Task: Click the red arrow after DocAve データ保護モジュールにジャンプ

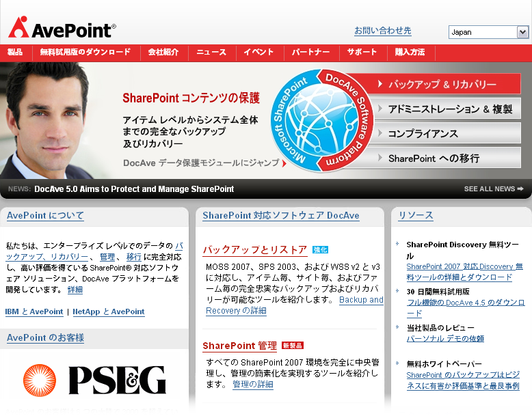Action: [284, 163]
